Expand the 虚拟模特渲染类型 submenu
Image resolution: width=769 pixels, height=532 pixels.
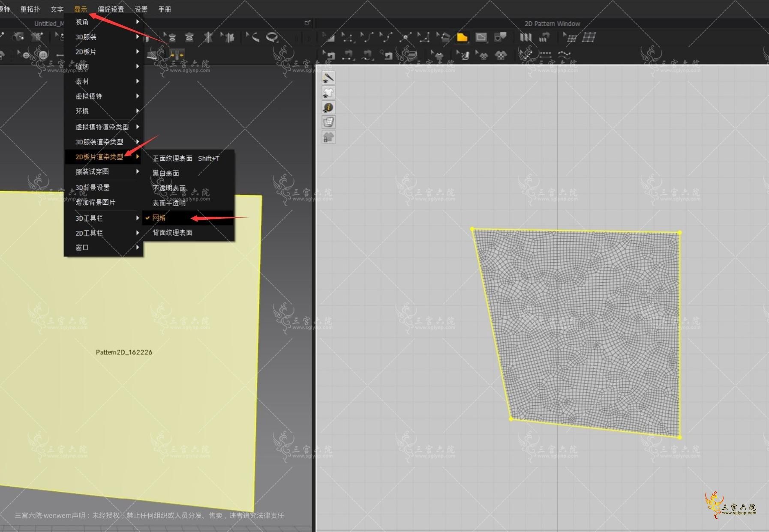pos(103,127)
